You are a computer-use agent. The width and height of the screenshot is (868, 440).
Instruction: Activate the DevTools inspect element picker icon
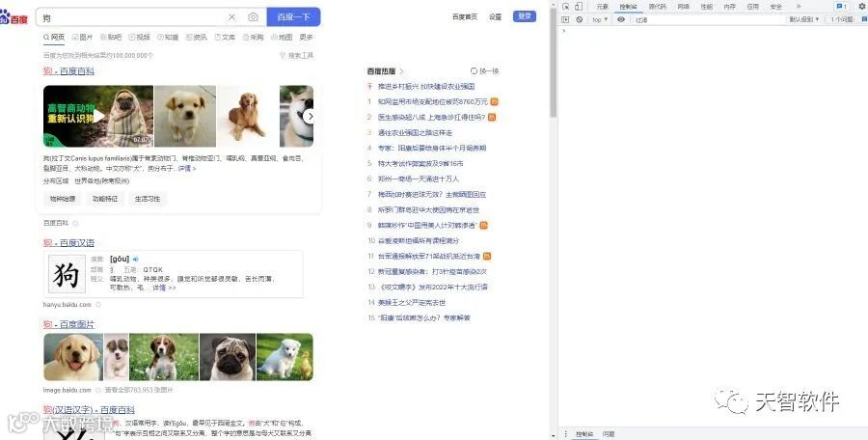point(566,7)
